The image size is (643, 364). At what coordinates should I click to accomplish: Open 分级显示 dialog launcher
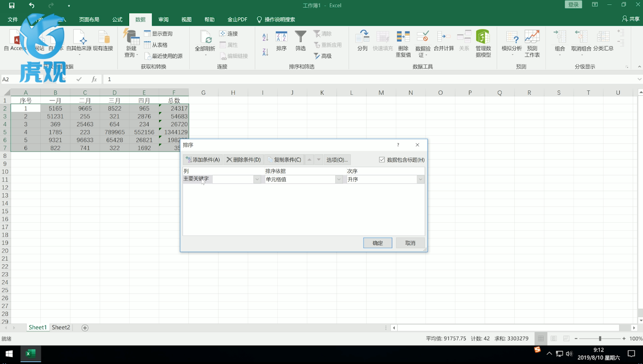coord(627,67)
